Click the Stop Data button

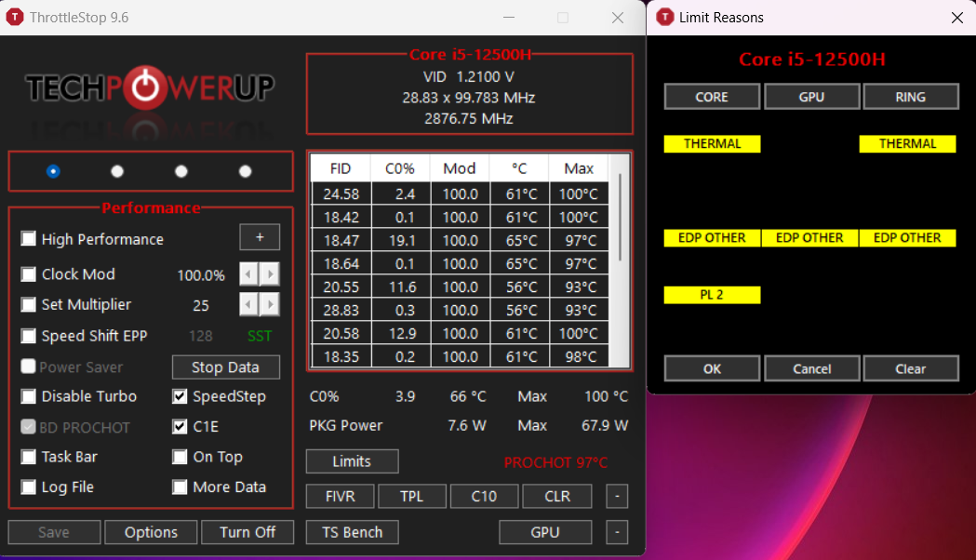tap(225, 367)
